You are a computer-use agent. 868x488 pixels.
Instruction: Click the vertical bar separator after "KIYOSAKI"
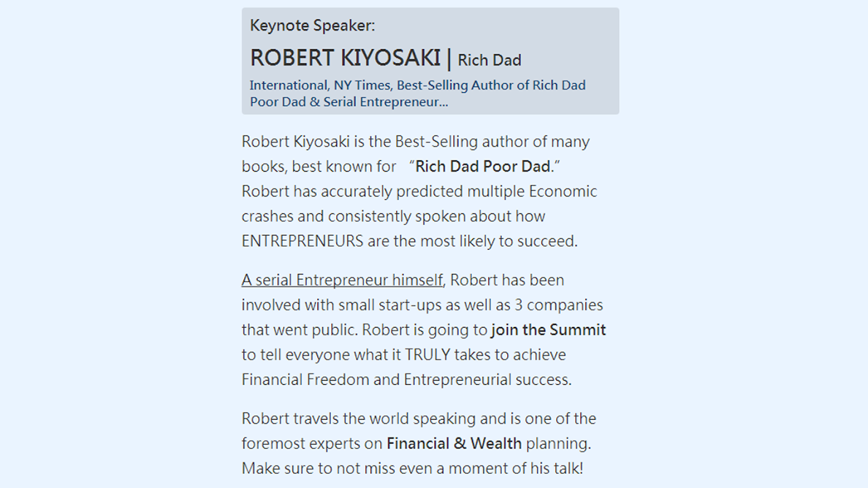(x=449, y=58)
